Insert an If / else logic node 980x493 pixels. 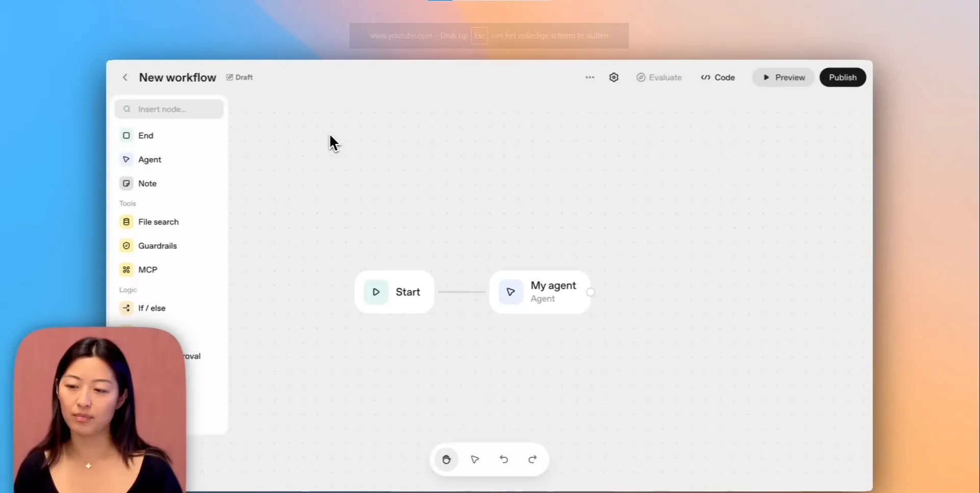click(152, 308)
